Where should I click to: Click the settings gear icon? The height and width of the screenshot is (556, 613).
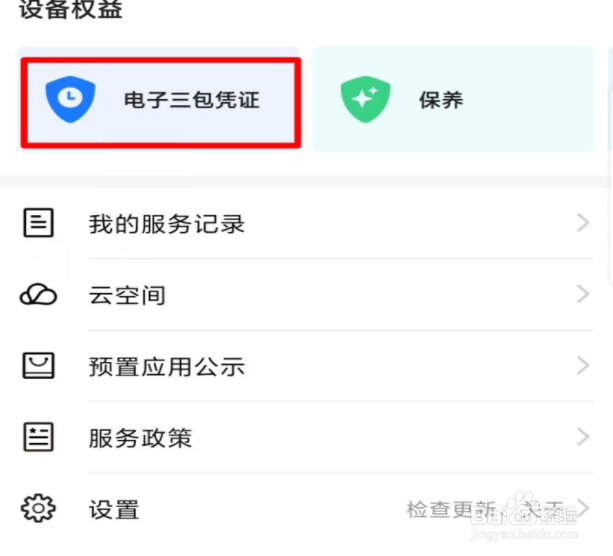click(38, 508)
